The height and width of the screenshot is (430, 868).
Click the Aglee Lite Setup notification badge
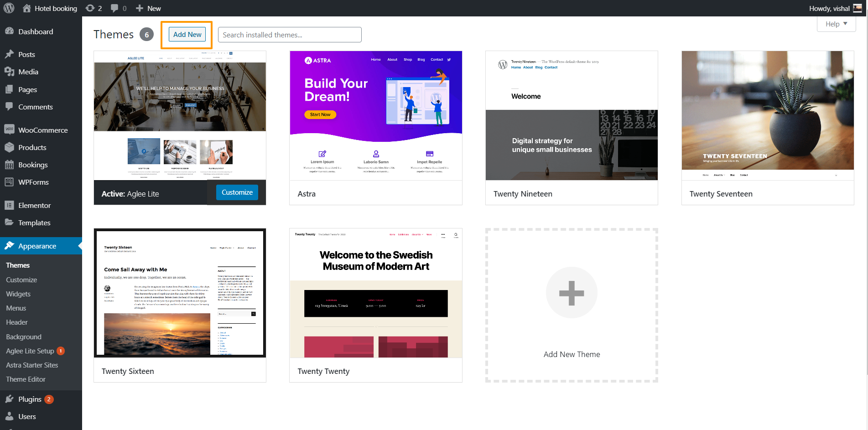point(61,351)
